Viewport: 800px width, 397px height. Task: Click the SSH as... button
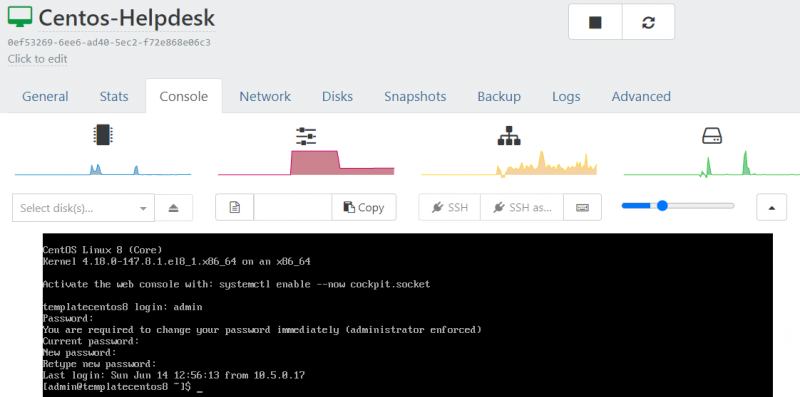[522, 207]
